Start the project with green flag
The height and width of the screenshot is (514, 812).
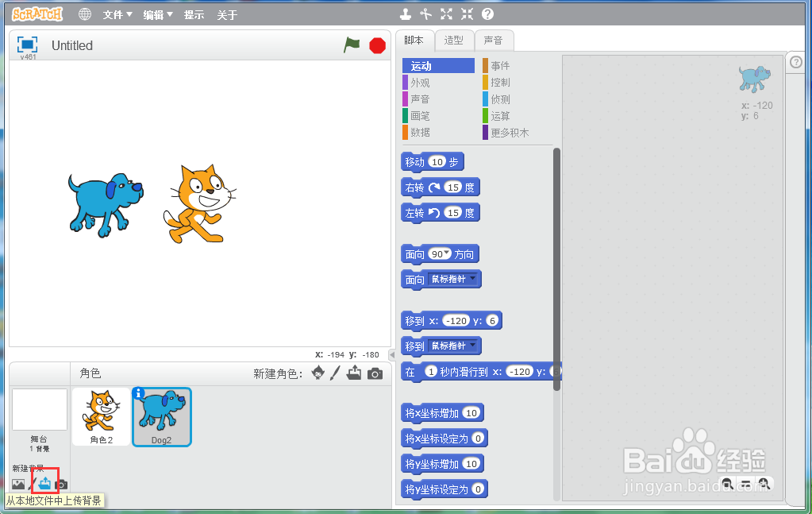click(x=352, y=45)
